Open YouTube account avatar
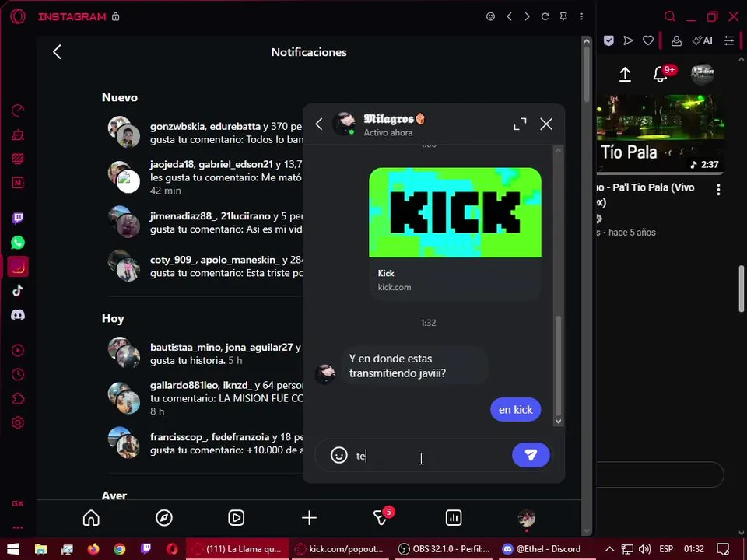Viewport: 747px width, 560px height. click(702, 75)
